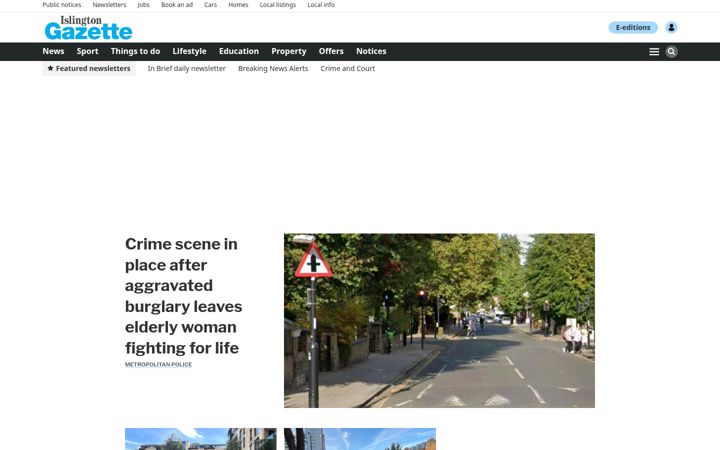Click the Featured newsletters star label
Viewport: 720px width, 450px height.
coord(89,68)
